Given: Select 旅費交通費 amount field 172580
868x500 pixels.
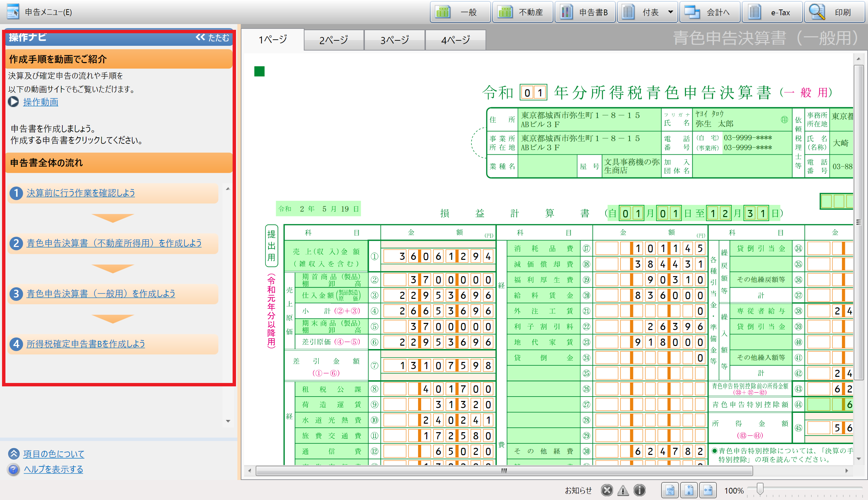Looking at the screenshot, I should point(439,436).
